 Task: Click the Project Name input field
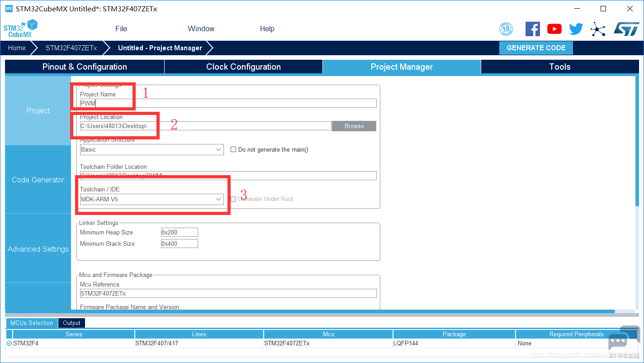click(228, 103)
